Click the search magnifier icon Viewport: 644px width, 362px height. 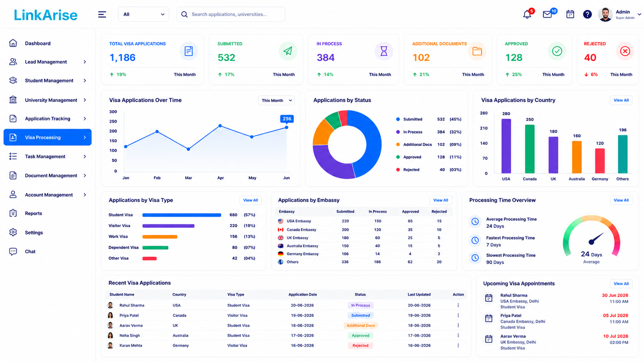coord(184,14)
